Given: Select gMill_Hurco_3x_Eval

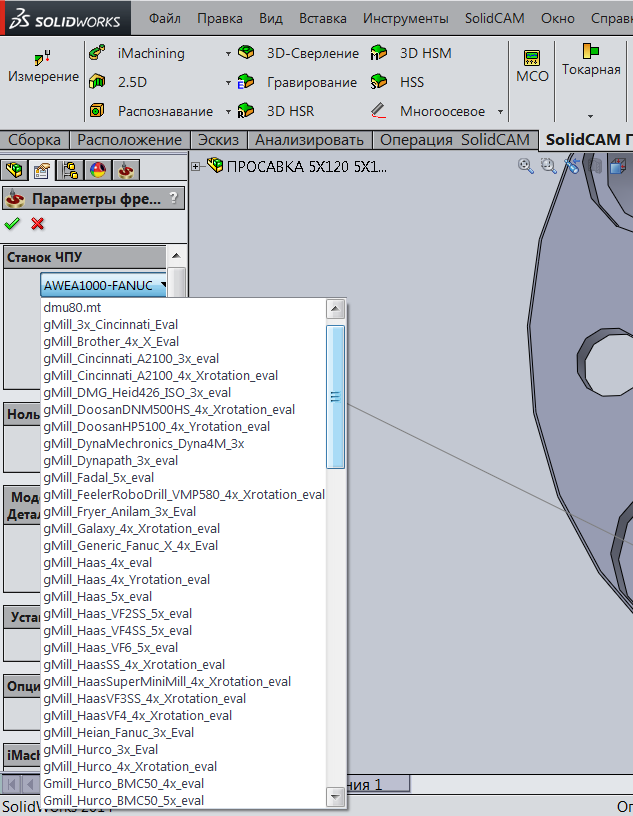Looking at the screenshot, I should point(183,749).
